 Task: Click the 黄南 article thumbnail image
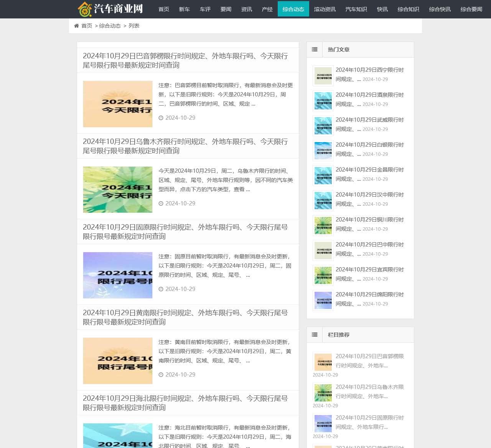pyautogui.click(x=118, y=361)
